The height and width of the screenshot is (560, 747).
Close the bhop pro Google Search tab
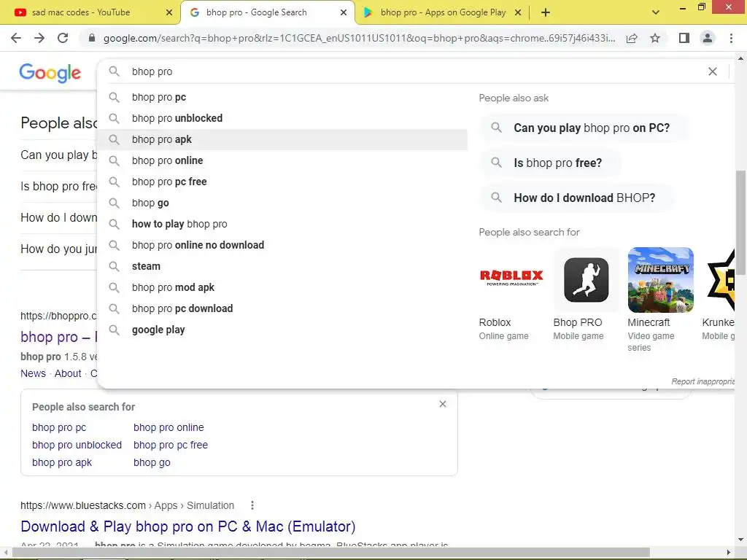click(344, 12)
